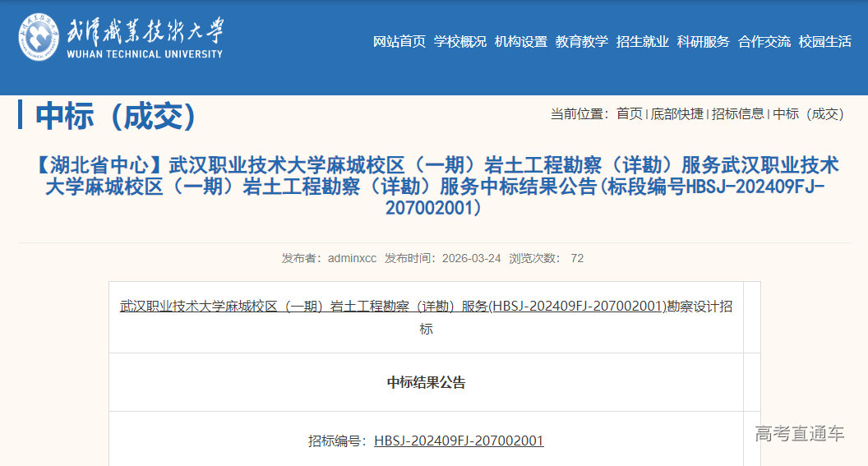Open the 网站首页 navigation menu item
The width and height of the screenshot is (868, 466).
click(399, 42)
